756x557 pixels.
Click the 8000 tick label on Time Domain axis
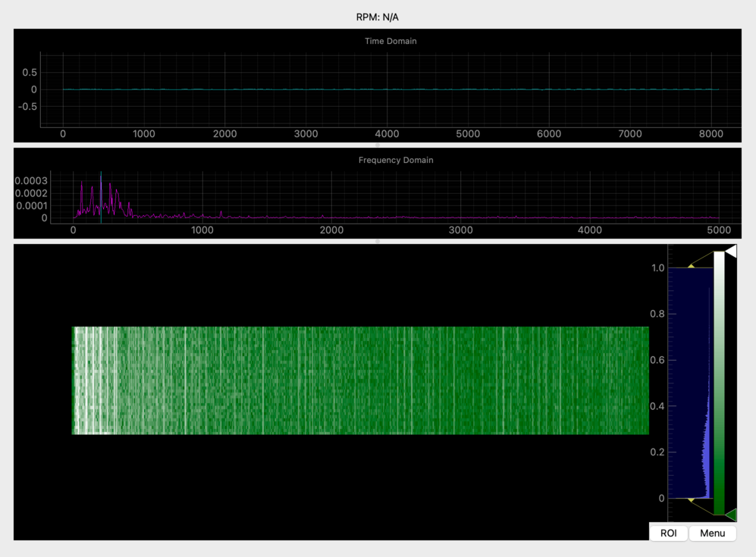[x=711, y=134]
